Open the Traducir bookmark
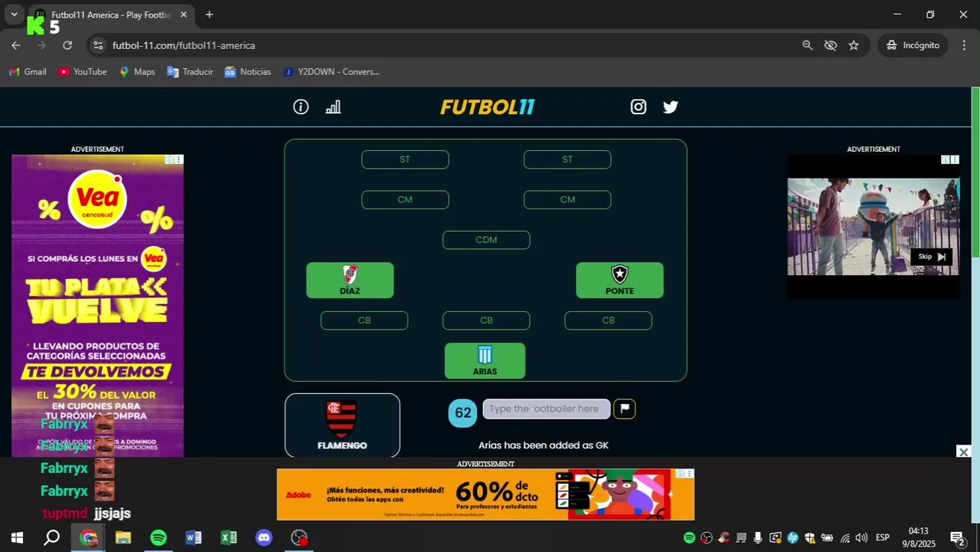 click(x=190, y=71)
